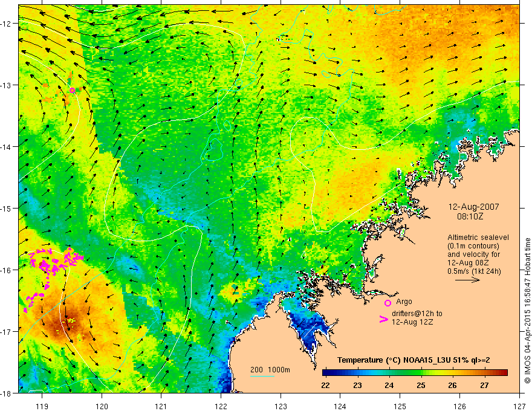Click the 'Argo' legend label

tap(404, 302)
